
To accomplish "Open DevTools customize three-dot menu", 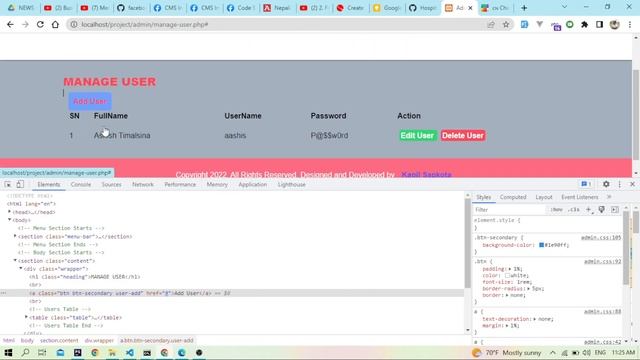I will [x=620, y=184].
